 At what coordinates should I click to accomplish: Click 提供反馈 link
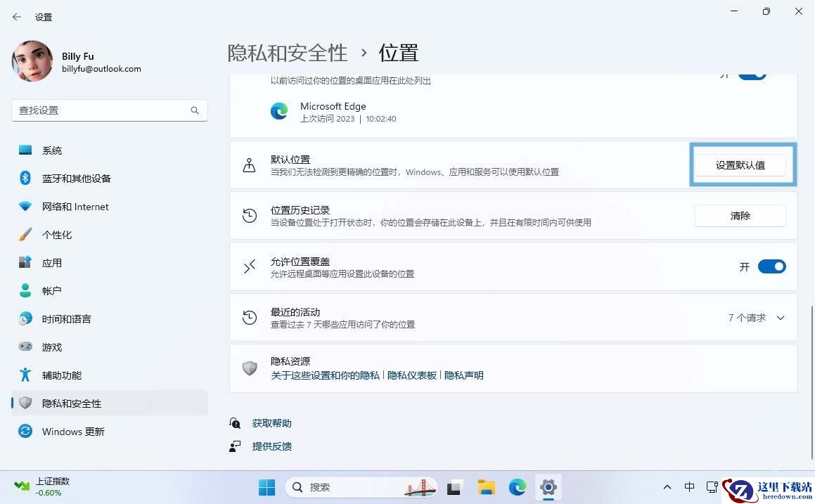(x=271, y=446)
